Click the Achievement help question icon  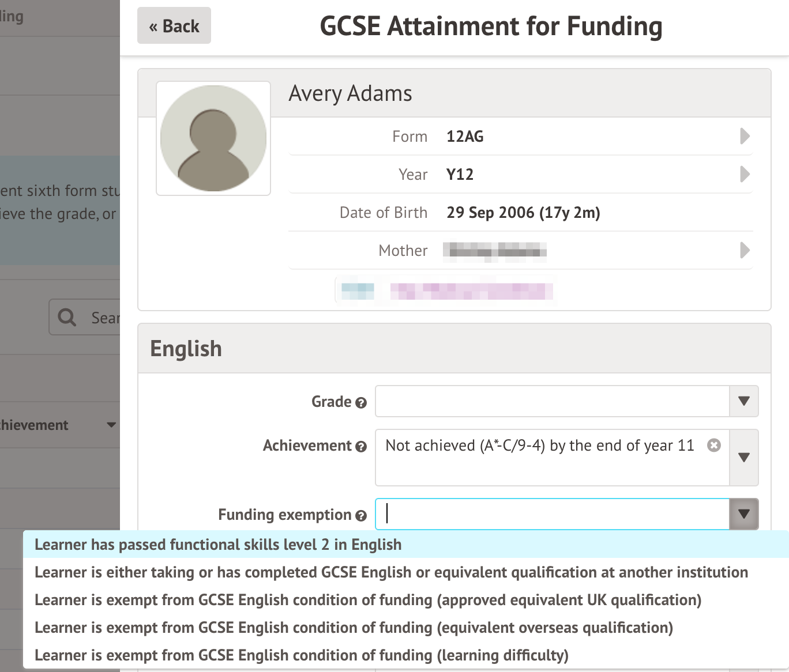(x=361, y=447)
